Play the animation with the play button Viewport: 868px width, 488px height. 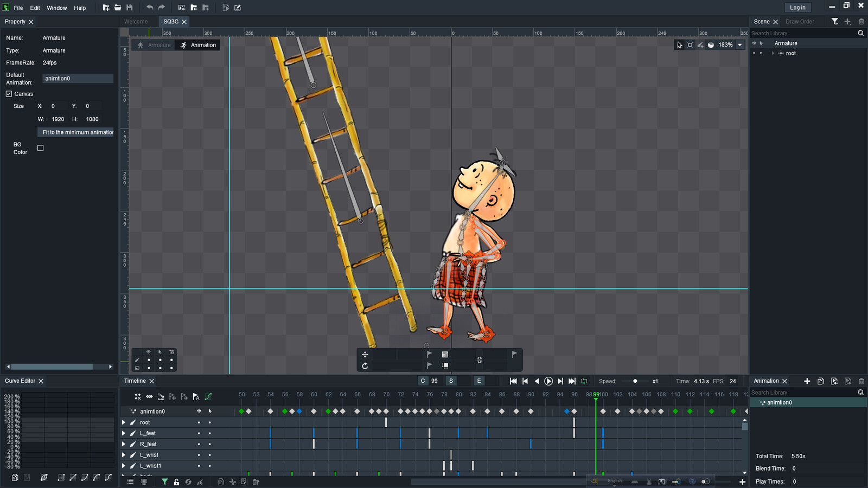pyautogui.click(x=548, y=381)
